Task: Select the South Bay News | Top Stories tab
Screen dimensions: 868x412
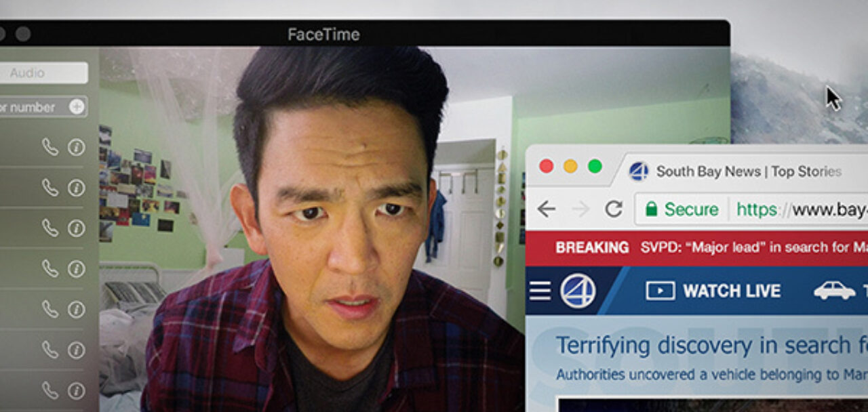Action: [x=749, y=171]
